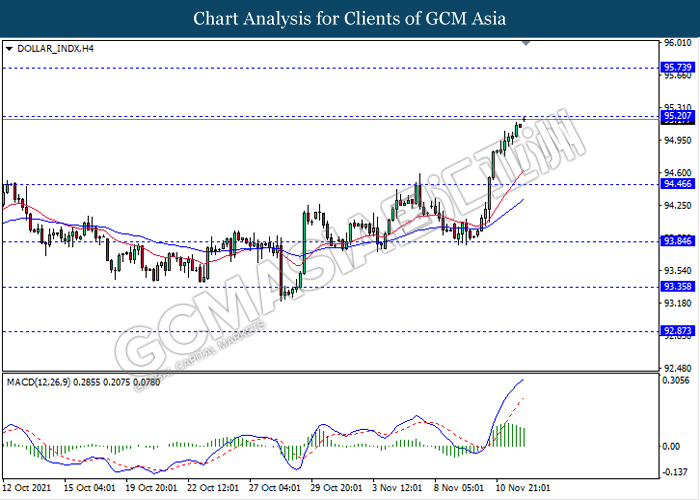
Task: Click the 92.480 price scale value
Action: pyautogui.click(x=678, y=369)
